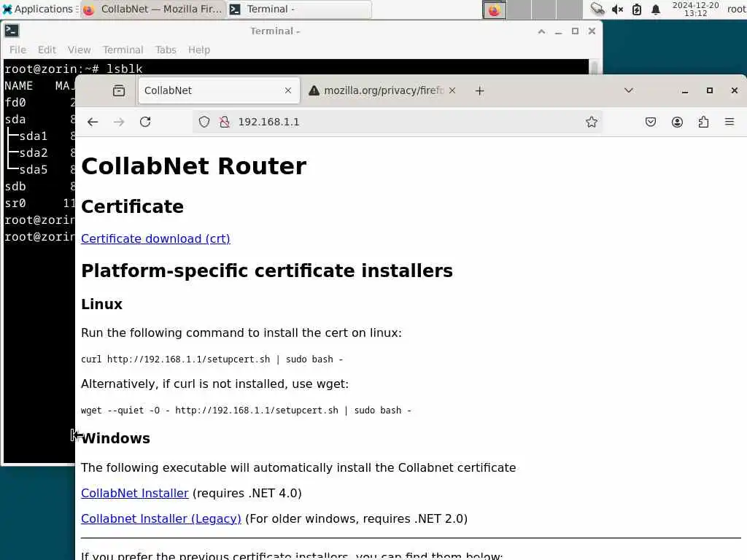Reload the CollabNet page
The width and height of the screenshot is (747, 560).
click(x=145, y=122)
